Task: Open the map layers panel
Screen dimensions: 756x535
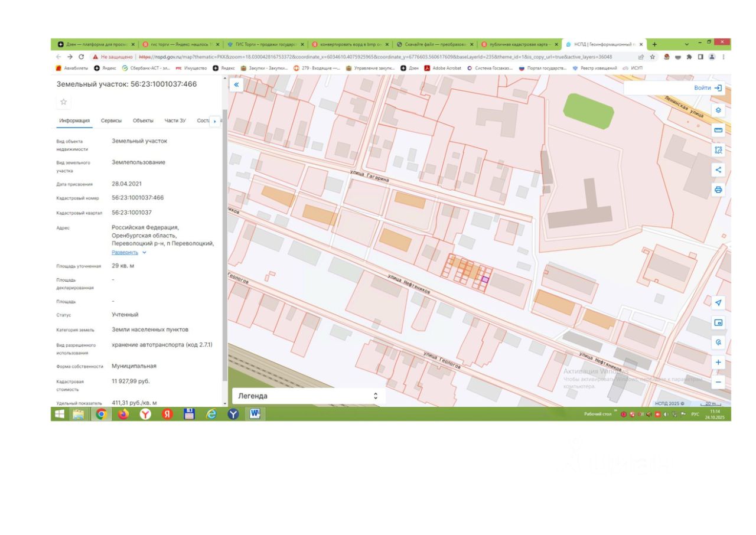Action: (x=718, y=110)
